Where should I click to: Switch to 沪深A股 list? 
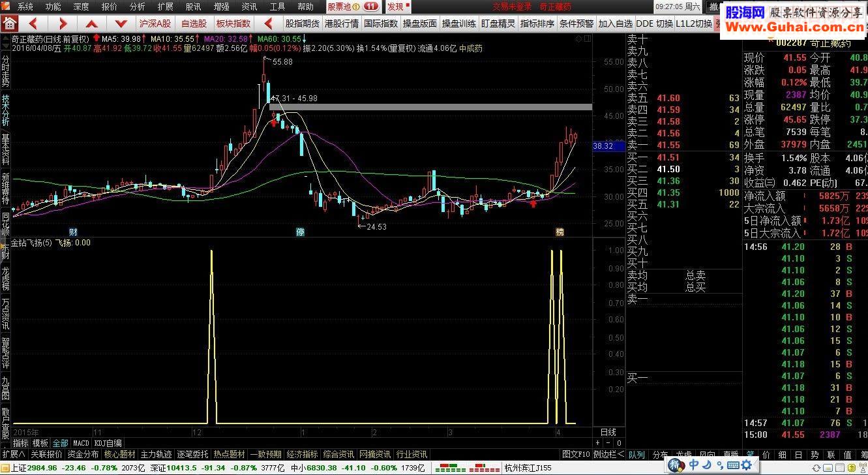click(155, 23)
